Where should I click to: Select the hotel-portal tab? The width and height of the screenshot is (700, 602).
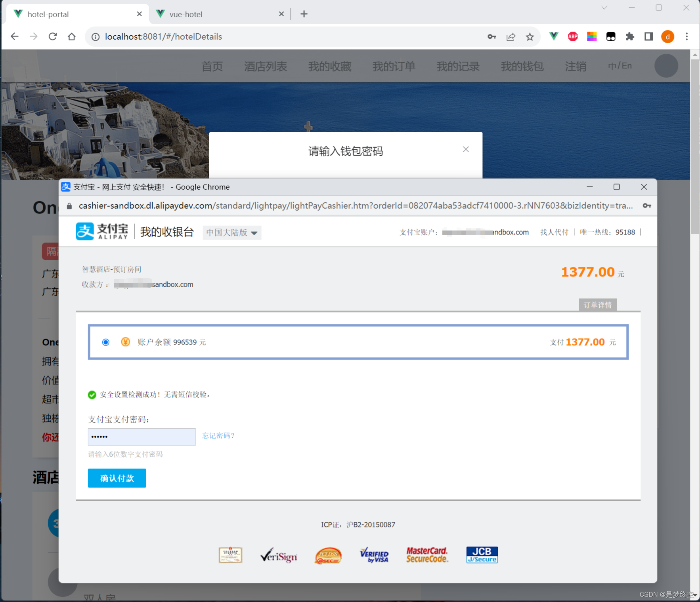77,14
